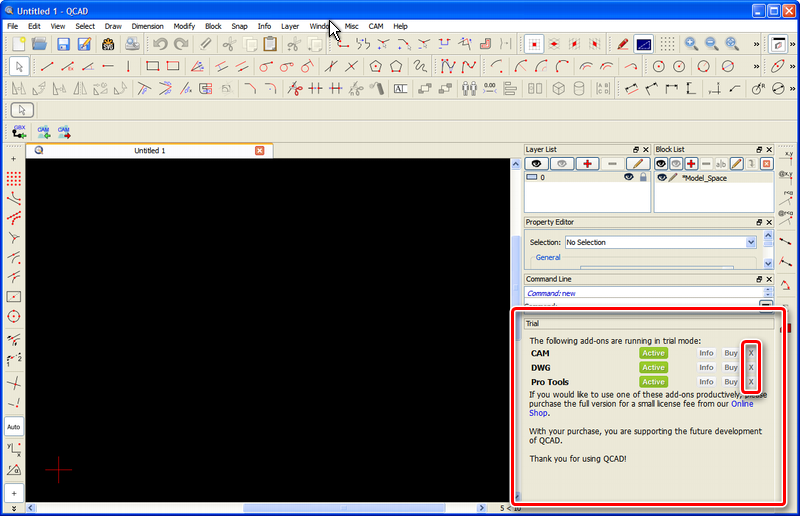Show all layers with eye button
Viewport: 800px width, 516px height.
click(536, 164)
